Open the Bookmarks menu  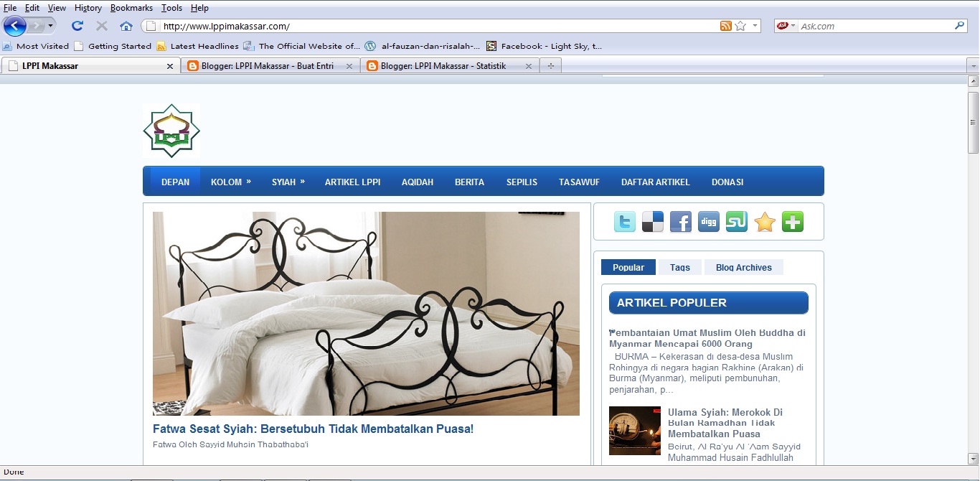pos(133,8)
